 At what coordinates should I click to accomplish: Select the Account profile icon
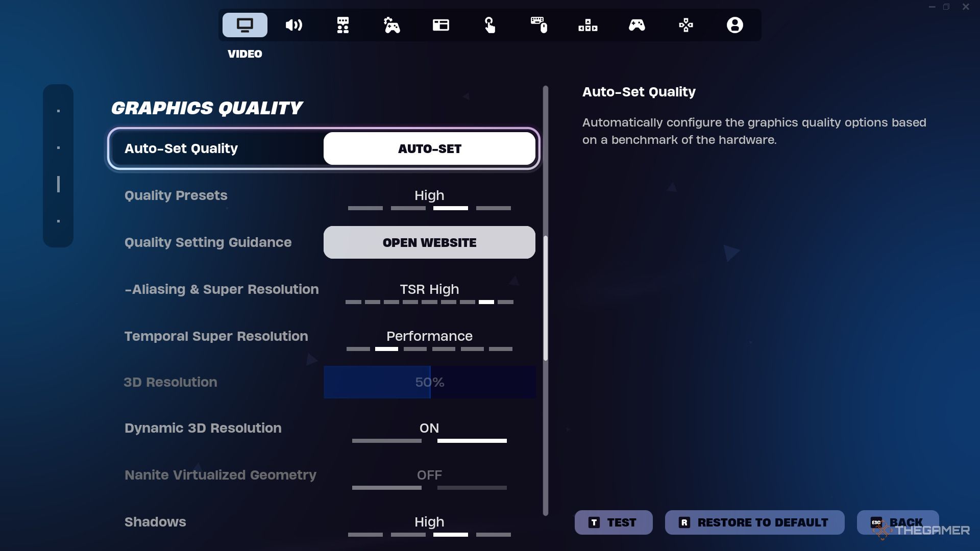pos(734,24)
